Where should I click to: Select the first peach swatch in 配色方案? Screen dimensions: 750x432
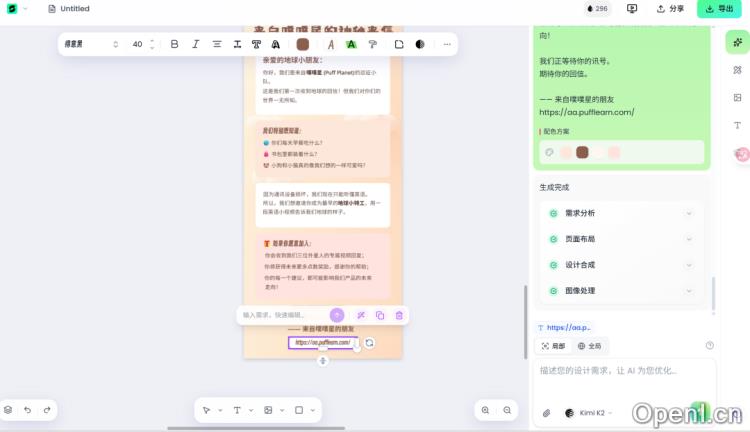[566, 152]
